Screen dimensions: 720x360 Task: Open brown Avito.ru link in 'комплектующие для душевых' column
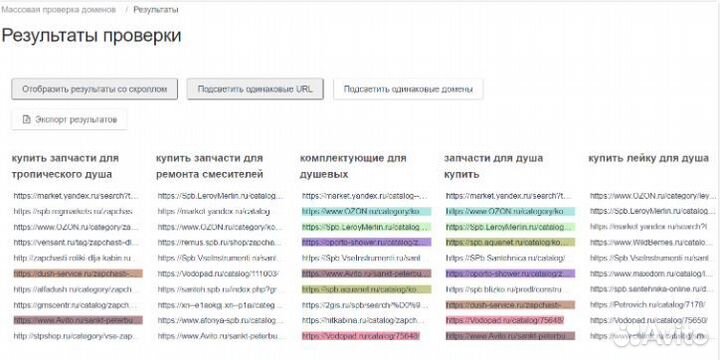(366, 274)
